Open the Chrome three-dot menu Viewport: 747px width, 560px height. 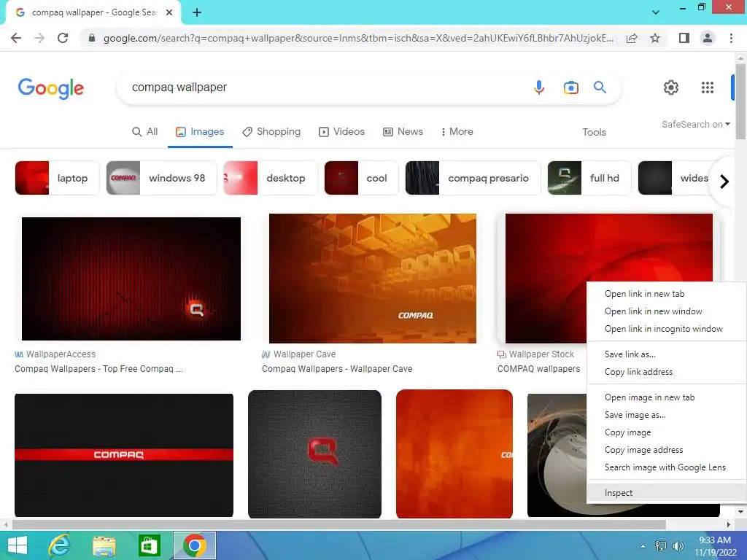(x=731, y=38)
